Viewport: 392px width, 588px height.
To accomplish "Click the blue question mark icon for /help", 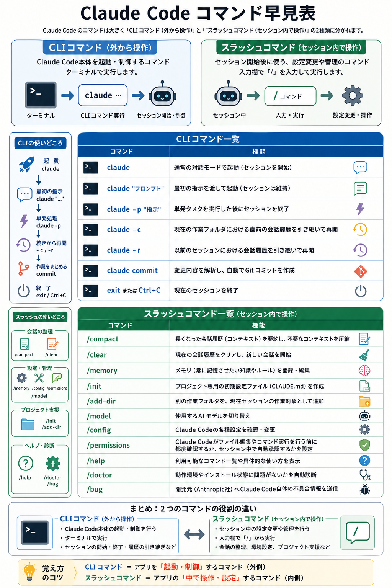I will (x=365, y=461).
